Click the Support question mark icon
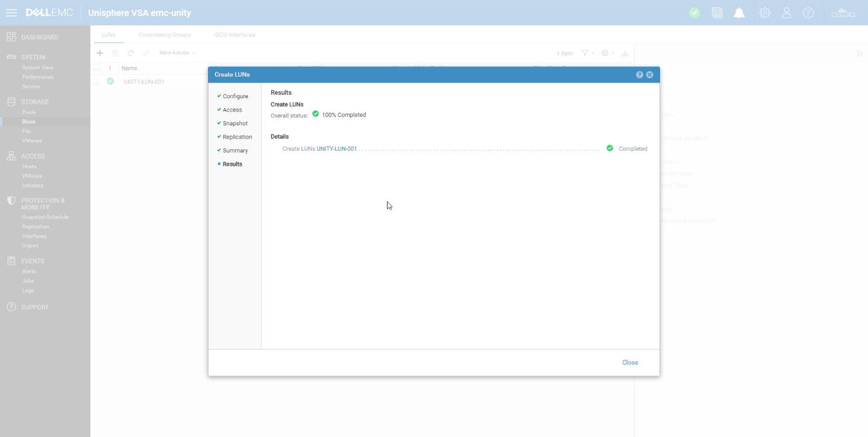The width and height of the screenshot is (868, 437). [11, 307]
